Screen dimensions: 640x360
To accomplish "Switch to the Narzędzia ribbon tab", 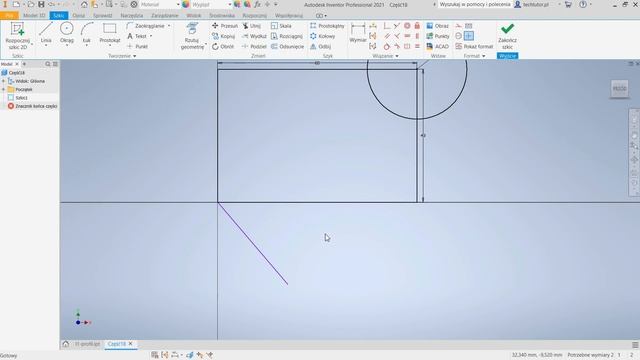I will click(x=131, y=16).
